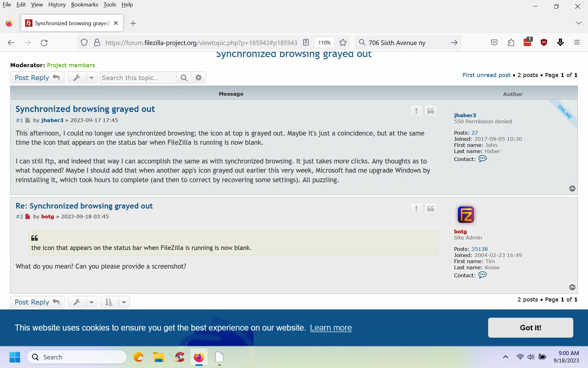588x368 pixels.
Task: Jump to top via second post's arrow icon
Action: tap(572, 287)
